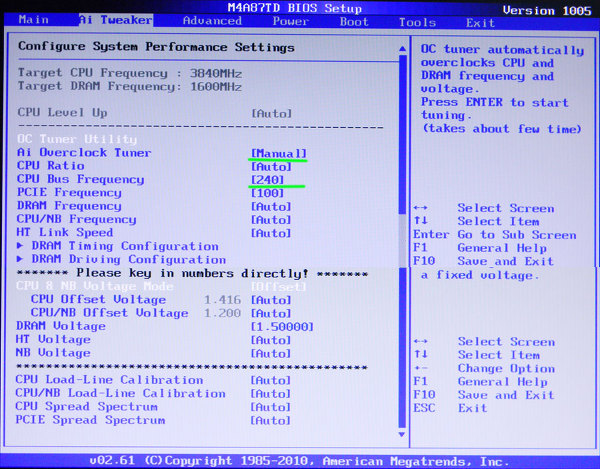Select the HT Link Speed label
Viewport: 600px width, 469px height.
pyautogui.click(x=65, y=232)
